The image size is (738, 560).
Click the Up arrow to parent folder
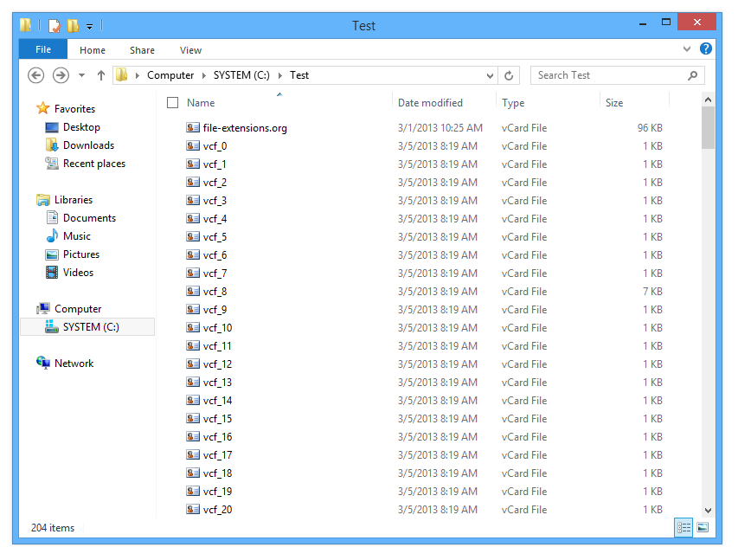tap(101, 75)
